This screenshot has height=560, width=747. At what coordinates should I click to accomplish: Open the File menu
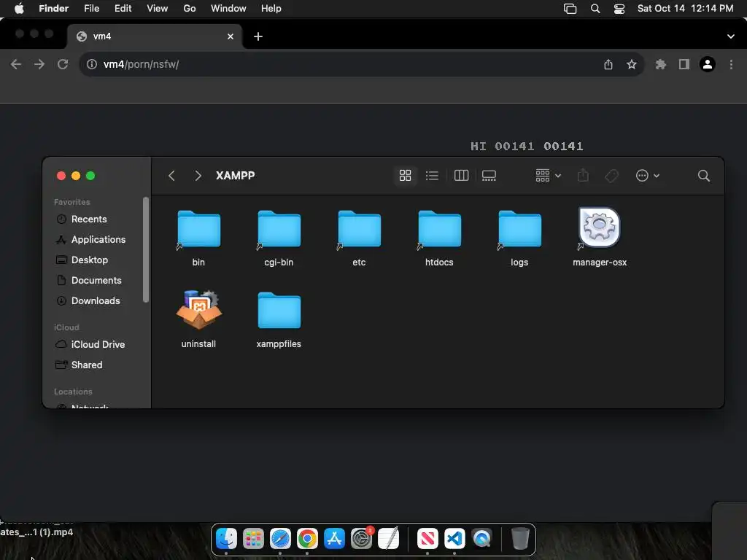tap(91, 9)
